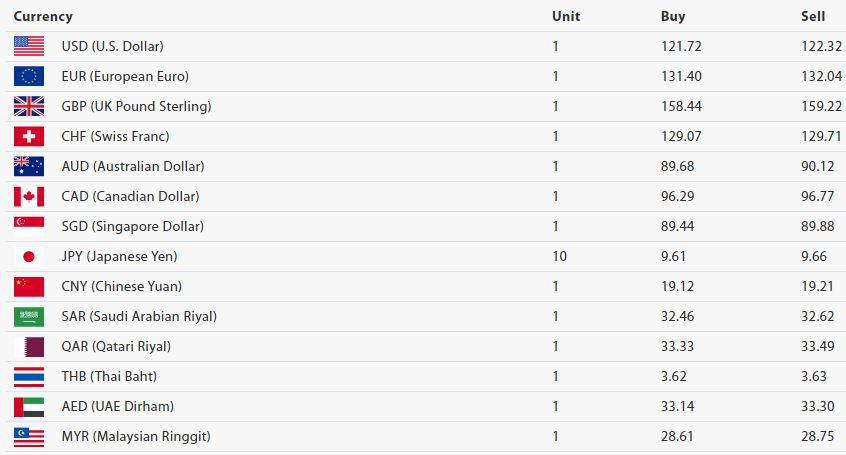Image resolution: width=846 pixels, height=455 pixels.
Task: Click the CNY (Chinese Yuan) text
Action: coord(121,286)
